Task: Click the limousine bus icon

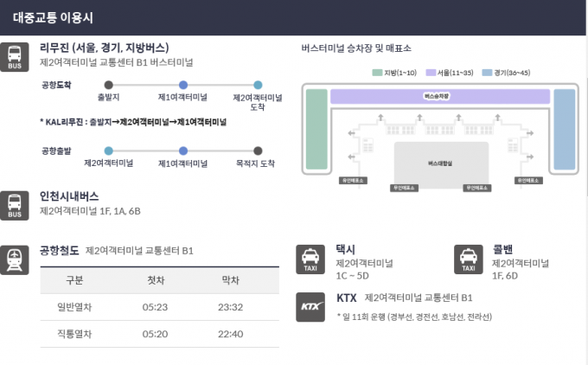Action: [14, 57]
